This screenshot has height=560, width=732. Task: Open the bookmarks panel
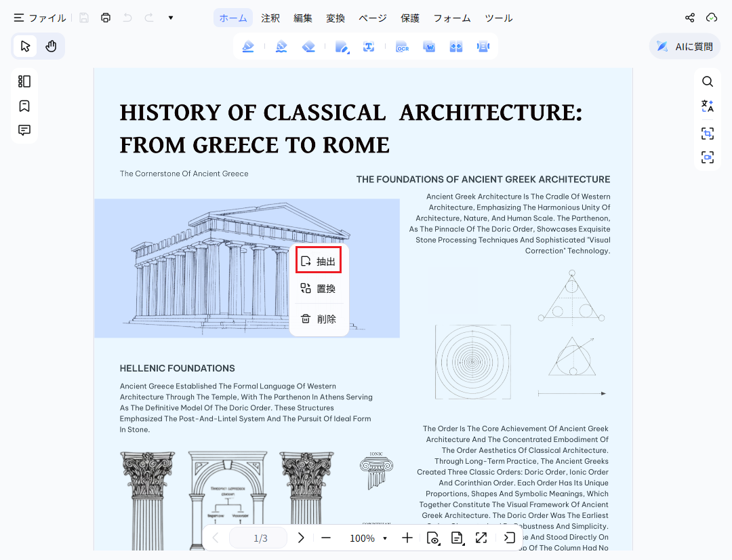(x=24, y=106)
